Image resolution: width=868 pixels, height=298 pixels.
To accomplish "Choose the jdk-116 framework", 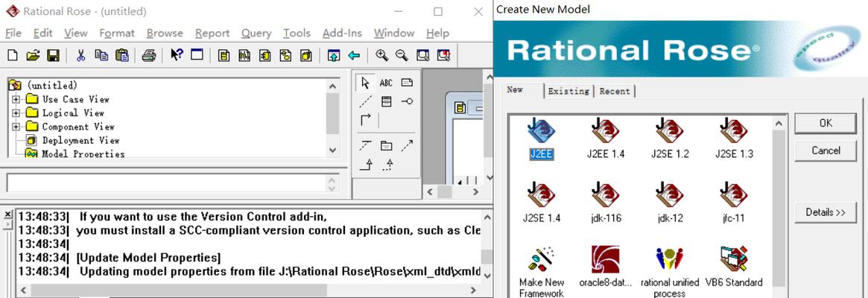I will coord(606,203).
